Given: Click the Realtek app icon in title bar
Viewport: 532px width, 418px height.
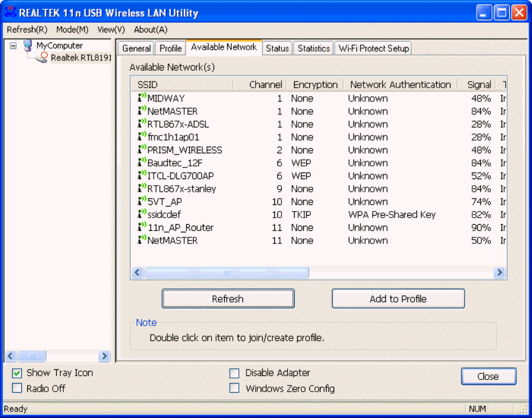Looking at the screenshot, I should [10, 12].
